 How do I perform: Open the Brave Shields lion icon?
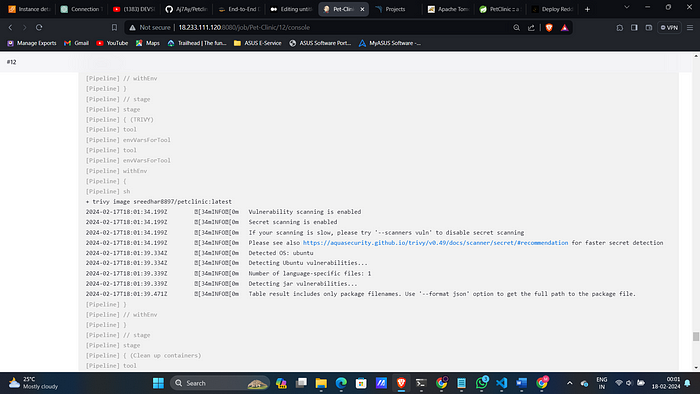[x=549, y=27]
